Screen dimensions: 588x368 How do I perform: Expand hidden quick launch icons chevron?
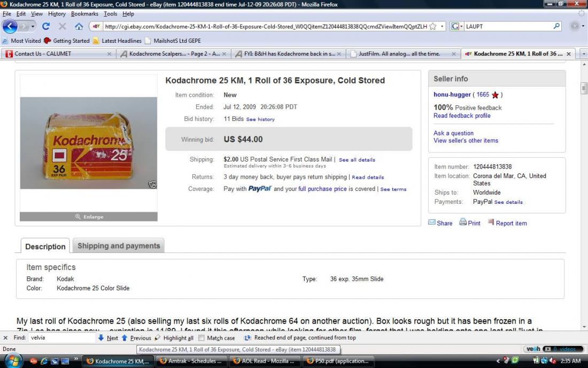pyautogui.click(x=76, y=359)
